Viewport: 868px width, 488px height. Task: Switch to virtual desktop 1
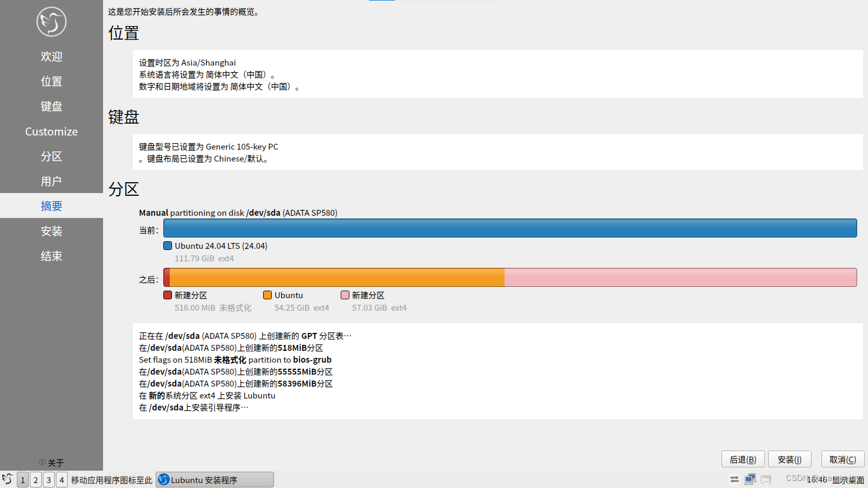tap(23, 480)
